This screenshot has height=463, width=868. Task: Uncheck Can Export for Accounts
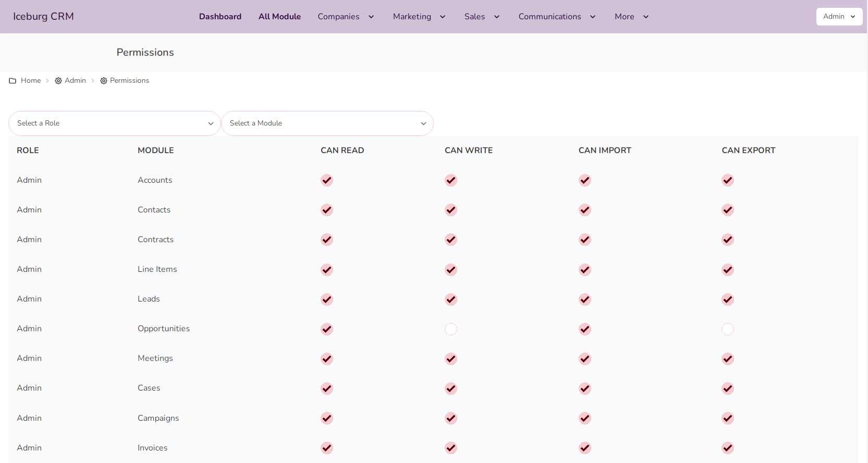(x=728, y=180)
